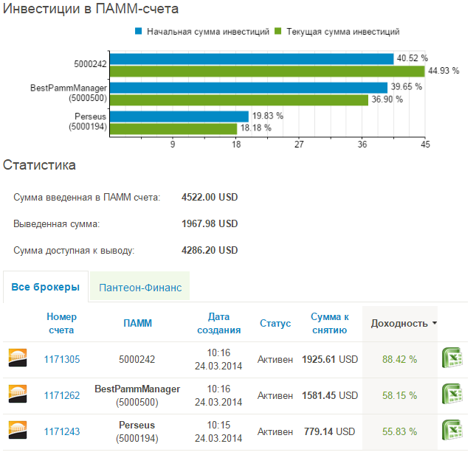Export account 1171243 to Excel
Screen dimensions: 476x455
click(x=452, y=430)
